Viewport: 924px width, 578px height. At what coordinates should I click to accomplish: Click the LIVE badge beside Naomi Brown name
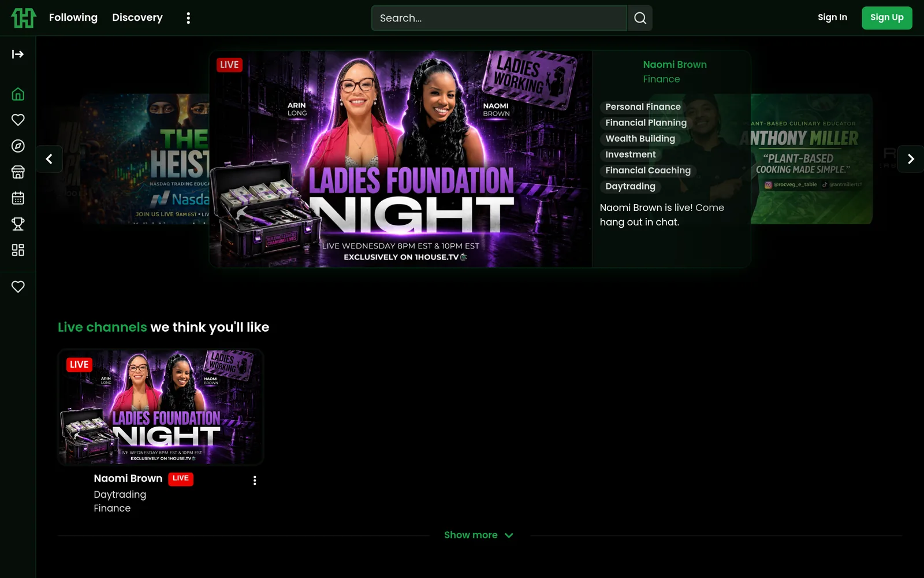click(181, 479)
